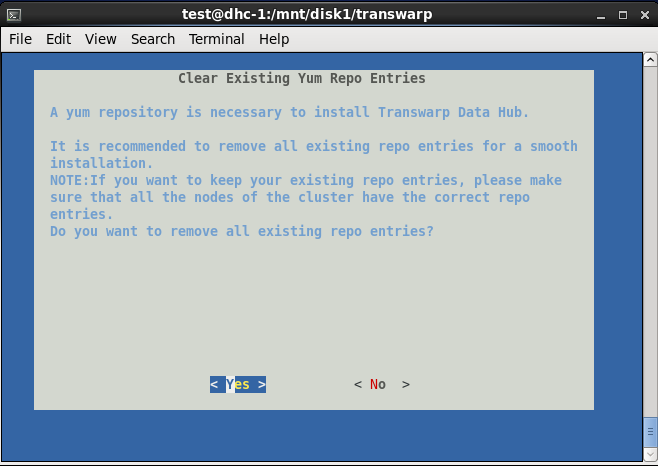Open the View menu
This screenshot has width=658, height=466.
click(x=100, y=39)
